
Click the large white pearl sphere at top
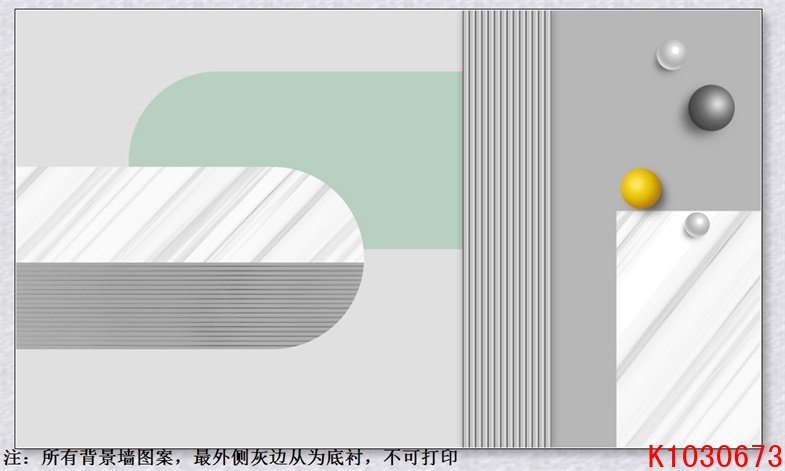coord(671,55)
